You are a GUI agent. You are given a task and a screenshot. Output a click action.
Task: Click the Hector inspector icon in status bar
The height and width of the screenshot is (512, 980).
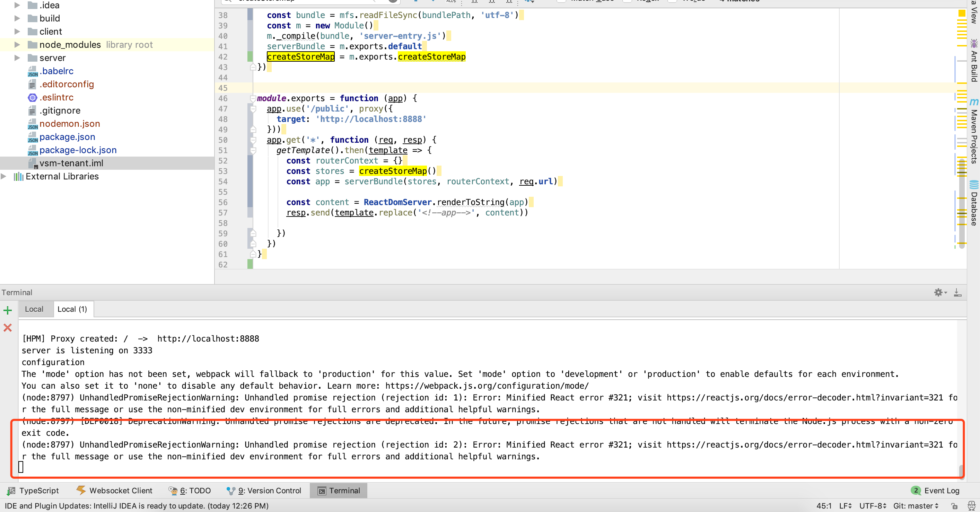(971, 506)
